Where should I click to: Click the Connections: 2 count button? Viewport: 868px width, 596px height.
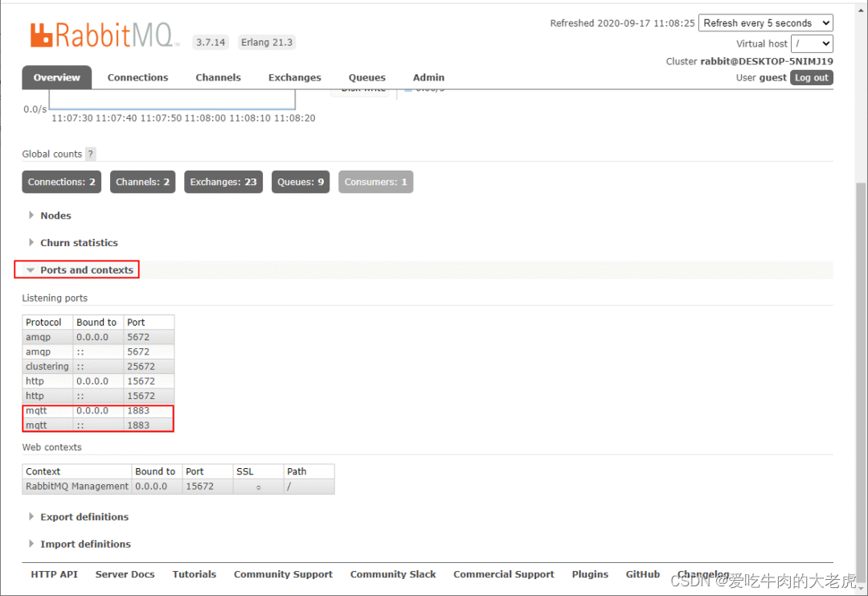(x=61, y=182)
